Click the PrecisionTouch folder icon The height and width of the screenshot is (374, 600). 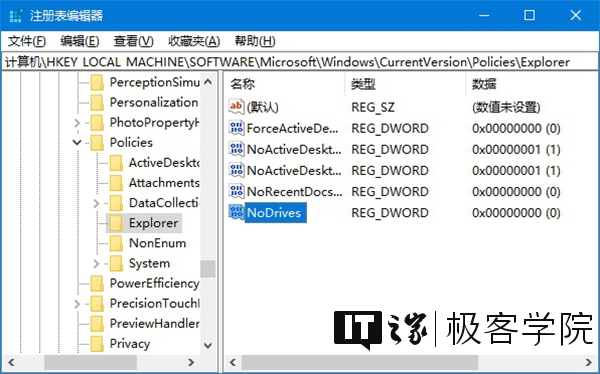coord(97,304)
